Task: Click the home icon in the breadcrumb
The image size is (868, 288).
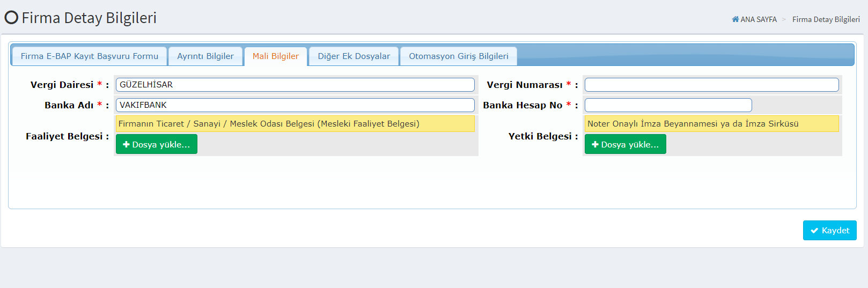Action: [735, 19]
